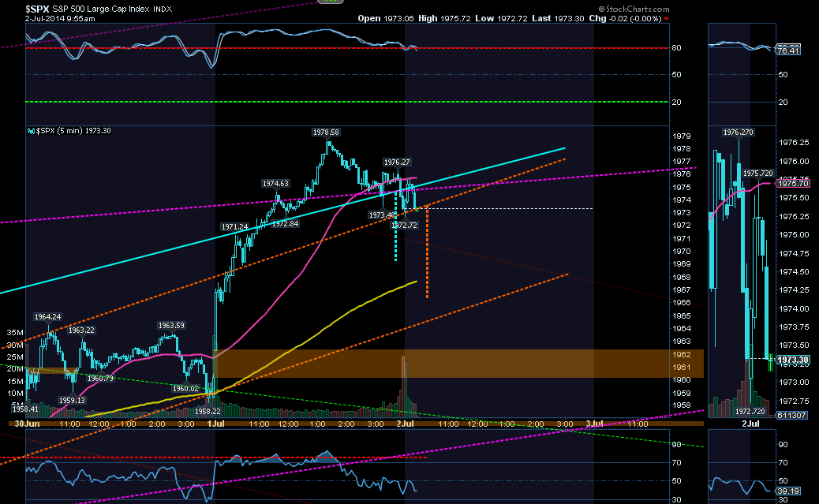The width and height of the screenshot is (819, 504).
Task: Click the 1979 price axis label
Action: tap(682, 136)
